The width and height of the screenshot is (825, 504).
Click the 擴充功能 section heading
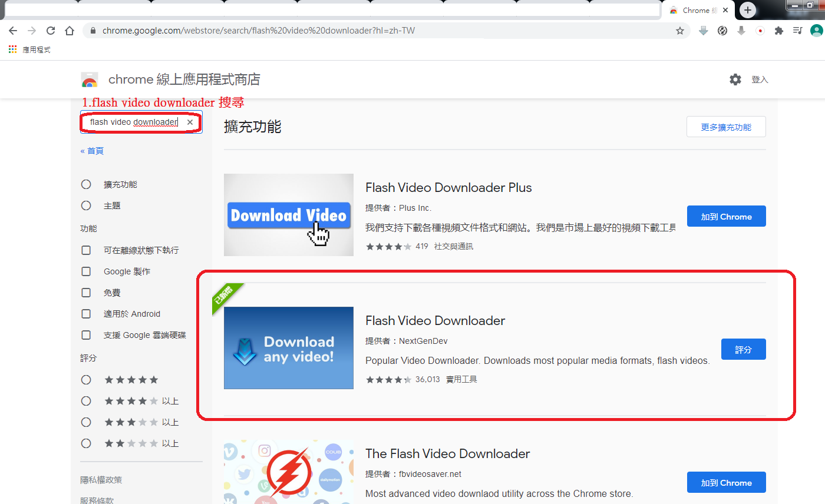tap(253, 126)
